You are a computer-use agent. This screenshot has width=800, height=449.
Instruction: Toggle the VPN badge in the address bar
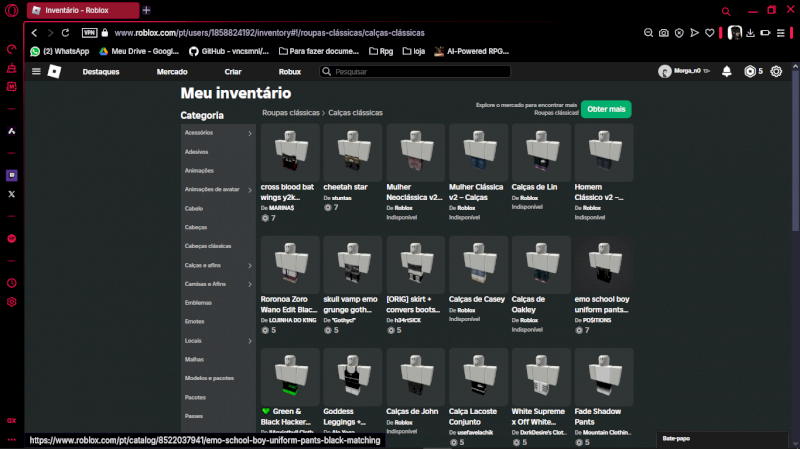click(x=89, y=33)
